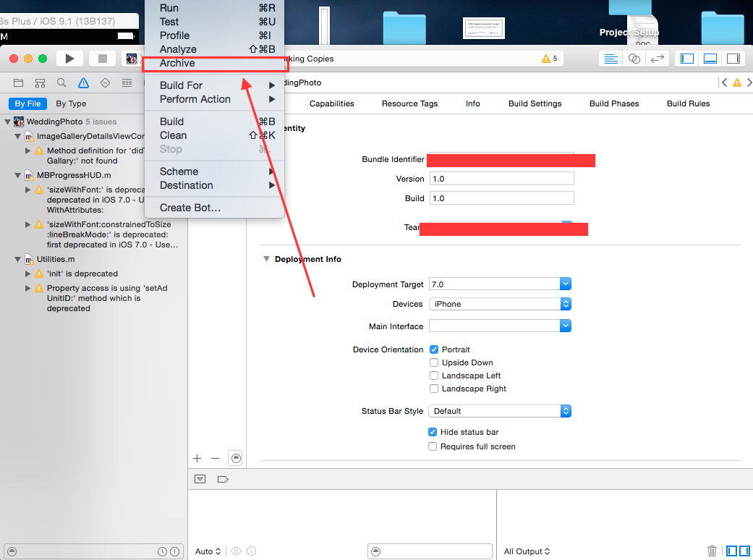Switch issue grouping to By File
753x560 pixels.
tap(28, 103)
